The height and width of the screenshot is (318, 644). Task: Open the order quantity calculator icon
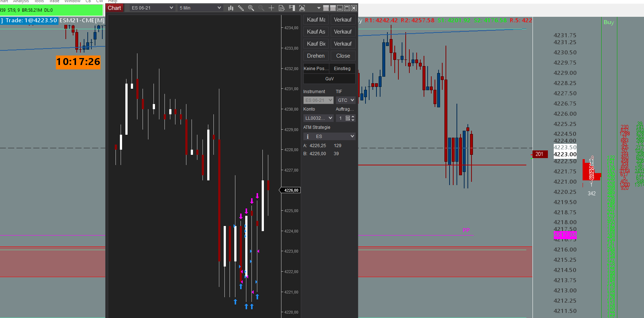click(348, 118)
